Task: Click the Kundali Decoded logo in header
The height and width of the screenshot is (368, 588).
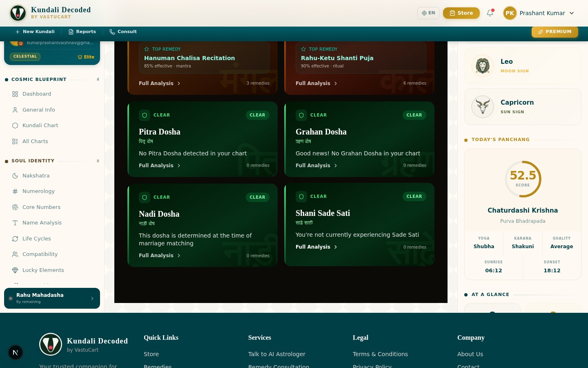Action: point(18,13)
